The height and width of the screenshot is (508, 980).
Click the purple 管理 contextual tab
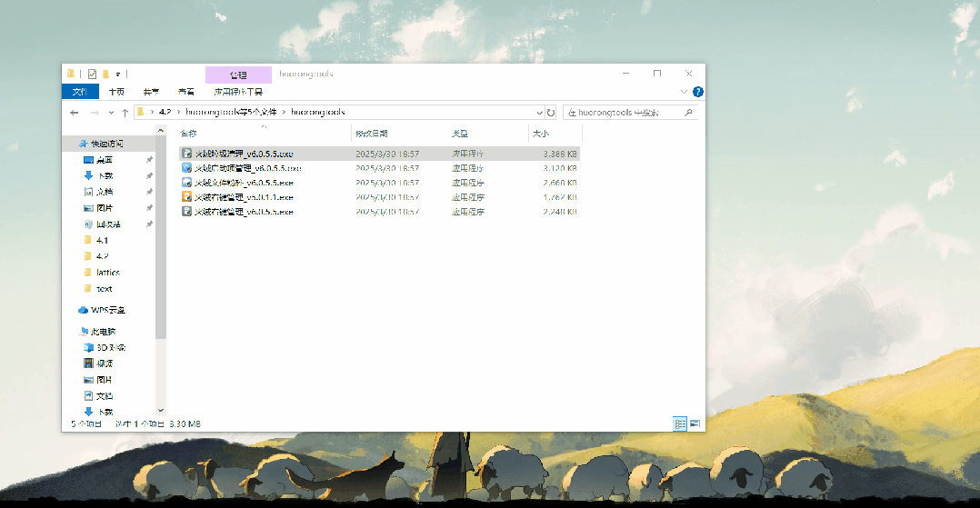[x=238, y=75]
